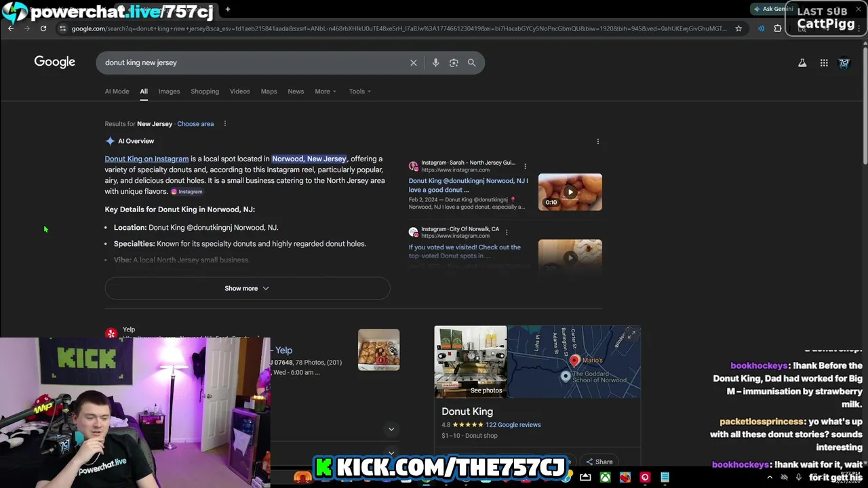Select the News tab
The width and height of the screenshot is (868, 488).
tap(296, 91)
